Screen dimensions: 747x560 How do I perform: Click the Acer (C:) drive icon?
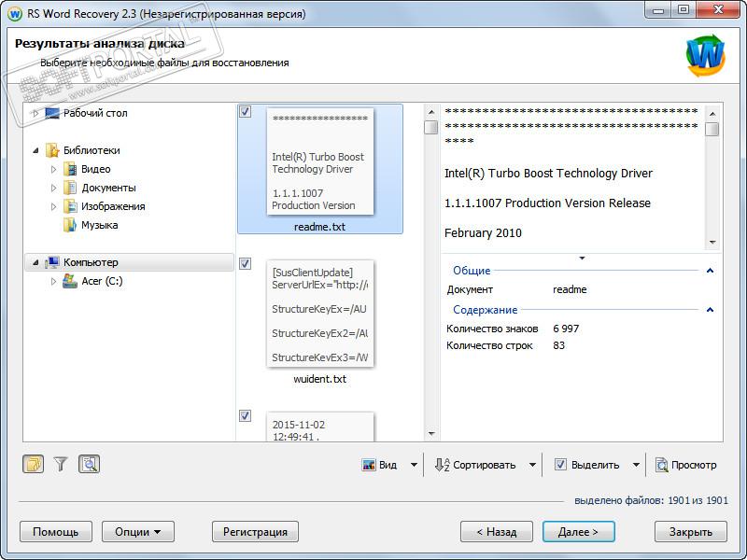click(x=70, y=281)
